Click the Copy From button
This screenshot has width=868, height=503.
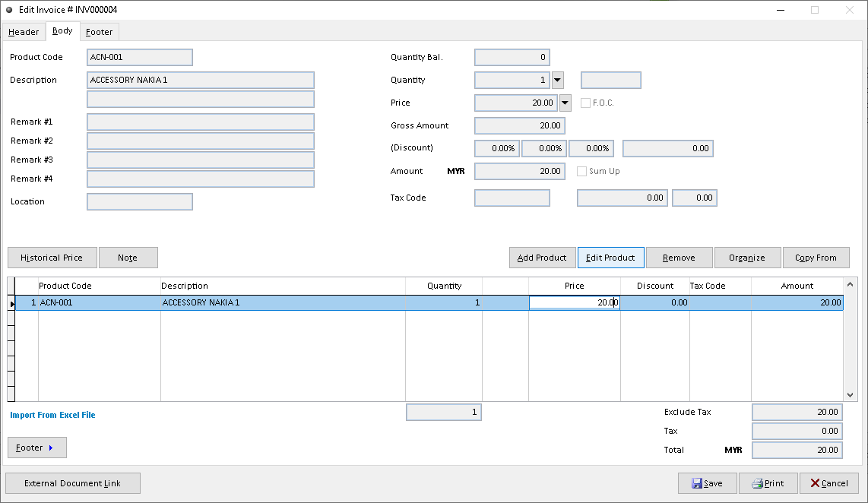click(816, 258)
